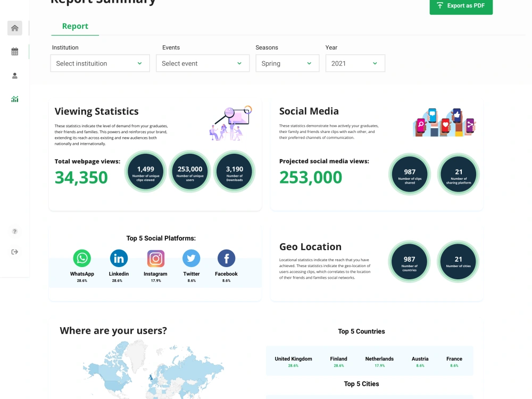Click the WhatsApp platform icon
The height and width of the screenshot is (399, 532).
(x=82, y=258)
